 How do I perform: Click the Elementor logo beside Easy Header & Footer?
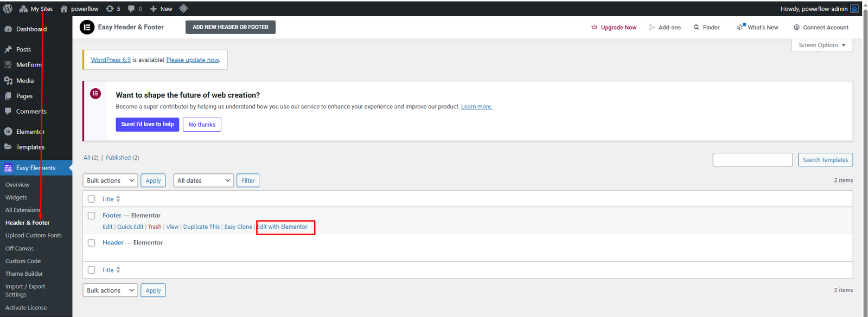coord(87,27)
